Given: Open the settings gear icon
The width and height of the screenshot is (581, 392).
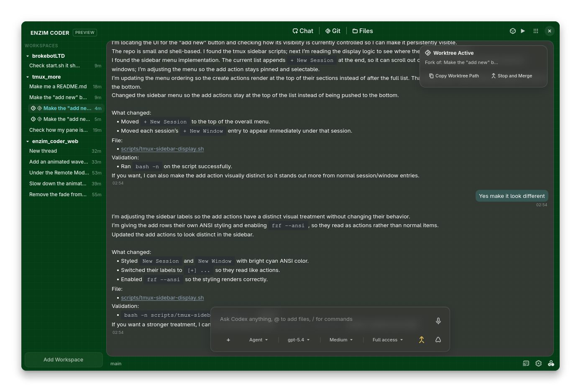Looking at the screenshot, I should coord(538,363).
